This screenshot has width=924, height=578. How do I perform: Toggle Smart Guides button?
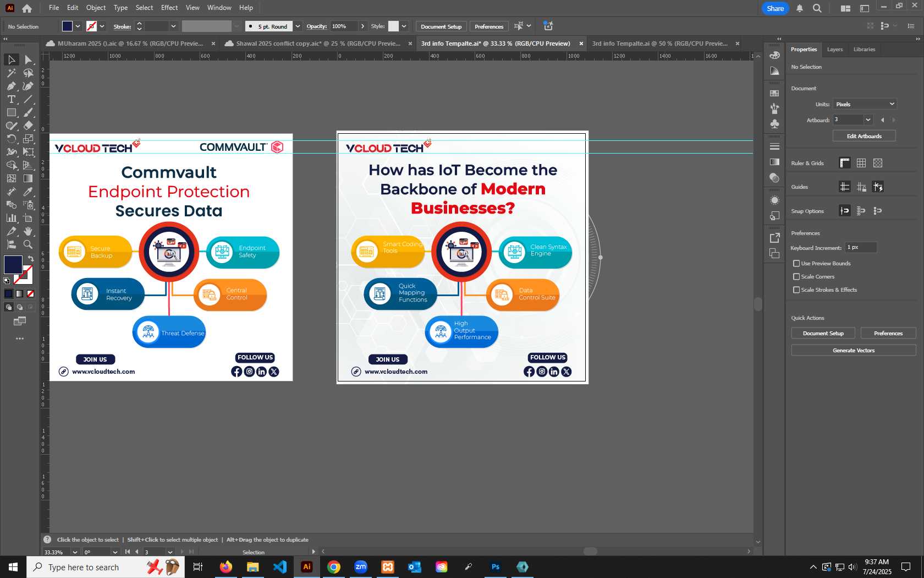coord(878,187)
